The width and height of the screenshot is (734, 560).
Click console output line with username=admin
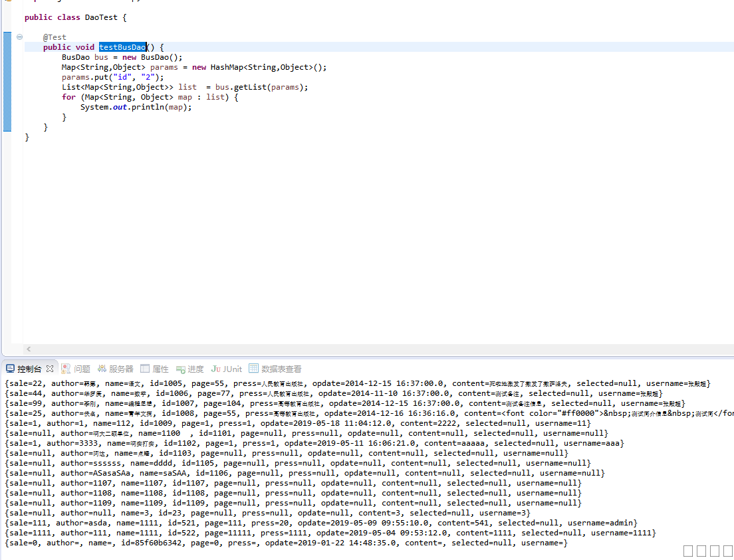320,523
